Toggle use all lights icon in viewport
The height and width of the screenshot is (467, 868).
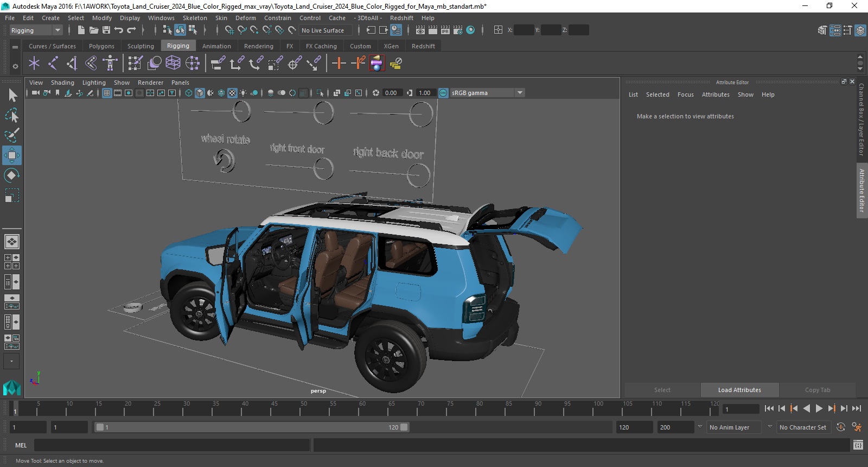(243, 93)
